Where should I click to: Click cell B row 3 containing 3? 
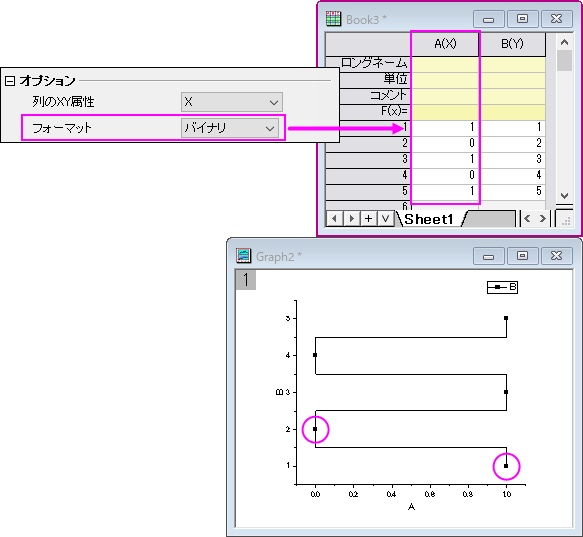click(x=512, y=160)
